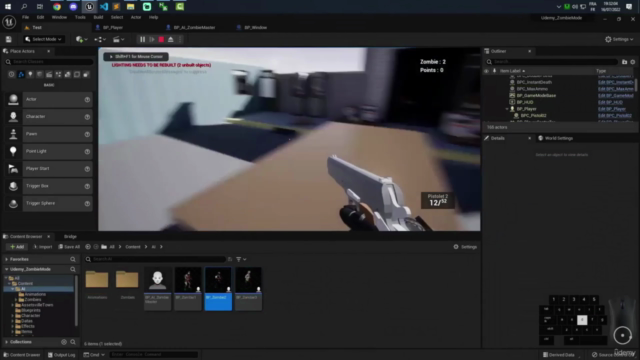The width and height of the screenshot is (640, 360).
Task: Open the World Settings tab
Action: pos(556,138)
